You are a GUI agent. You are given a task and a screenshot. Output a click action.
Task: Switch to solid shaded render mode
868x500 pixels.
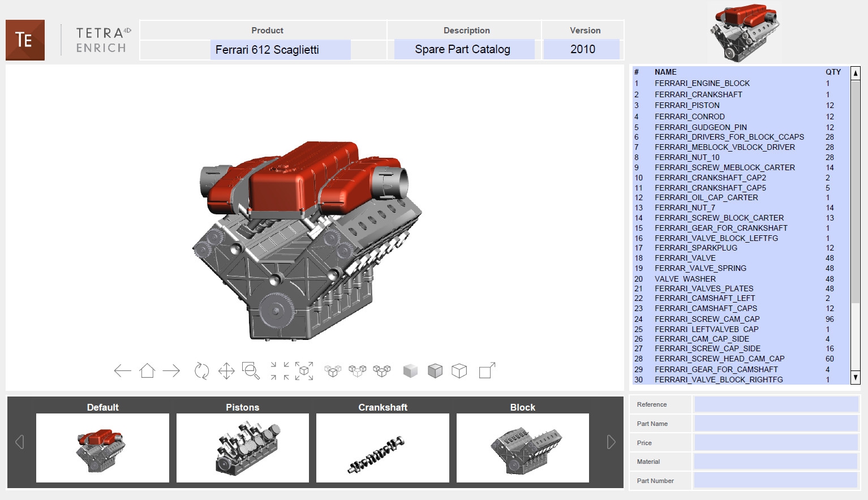[410, 371]
